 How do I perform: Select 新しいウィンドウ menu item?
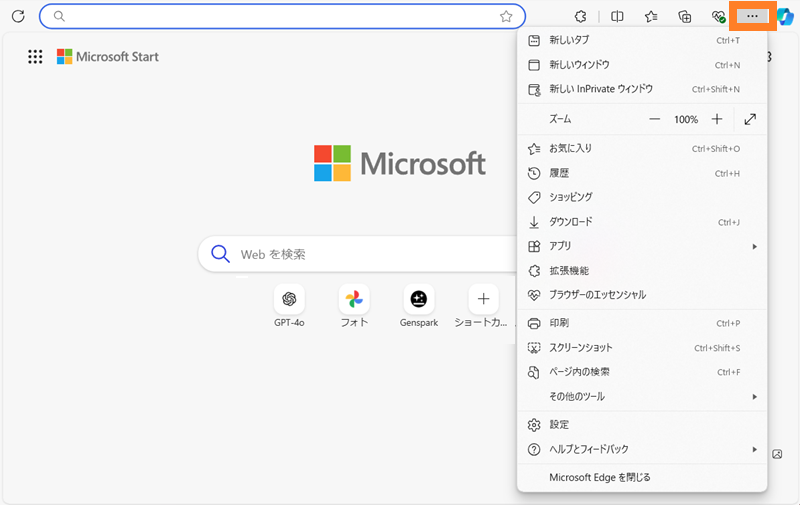tap(642, 65)
